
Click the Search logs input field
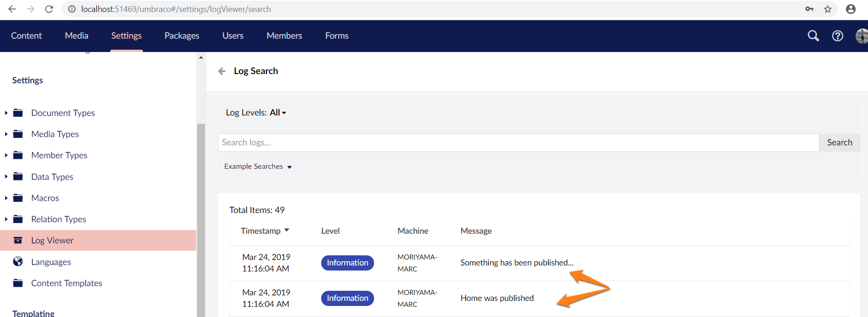[x=518, y=143]
